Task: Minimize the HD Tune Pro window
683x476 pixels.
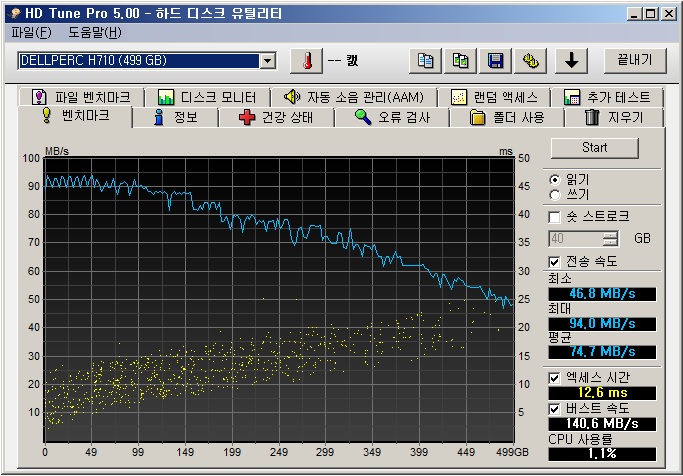Action: point(634,14)
